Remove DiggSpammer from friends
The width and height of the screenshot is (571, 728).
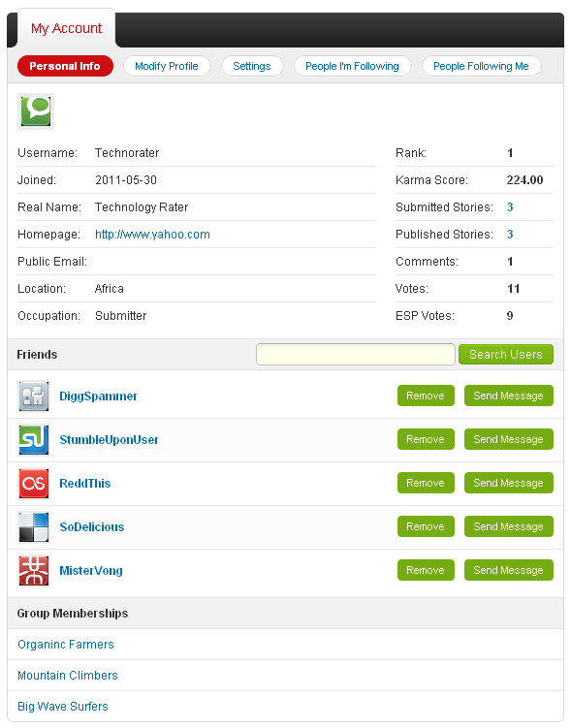[x=426, y=396]
